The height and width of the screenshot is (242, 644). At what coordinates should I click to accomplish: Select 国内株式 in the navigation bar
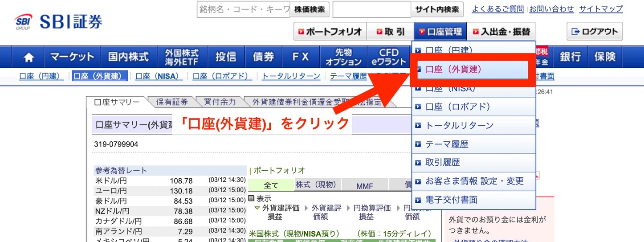point(128,57)
